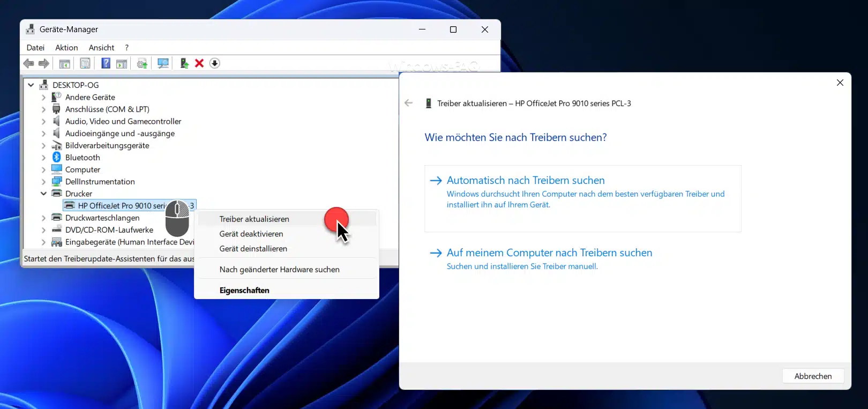Click Automatisch nach Treibern suchen

[x=526, y=181]
